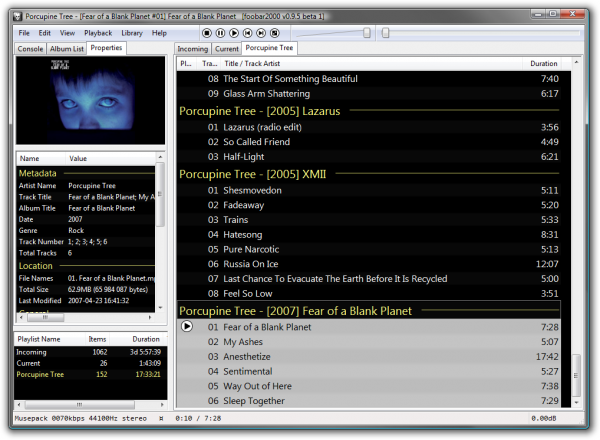Open the Console tab

[x=30, y=48]
